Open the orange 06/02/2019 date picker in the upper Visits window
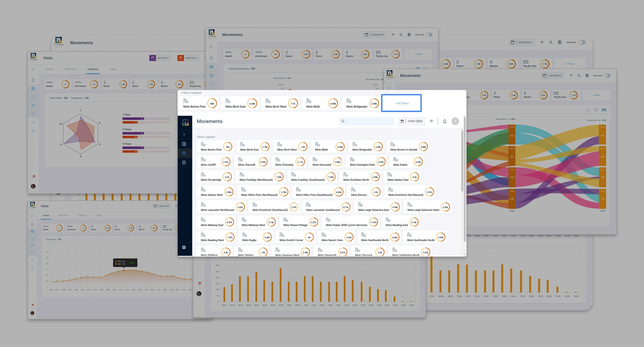The image size is (644, 347). click(189, 58)
